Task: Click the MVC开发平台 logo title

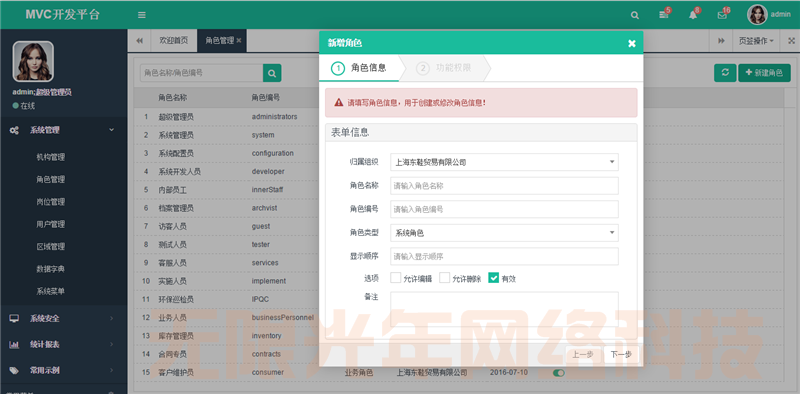Action: tap(63, 14)
